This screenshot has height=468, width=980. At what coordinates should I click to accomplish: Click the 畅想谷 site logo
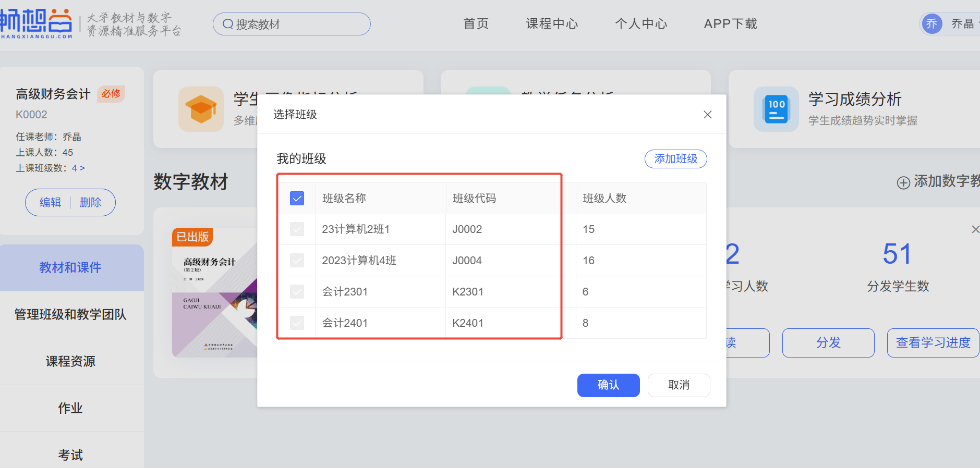[x=37, y=23]
